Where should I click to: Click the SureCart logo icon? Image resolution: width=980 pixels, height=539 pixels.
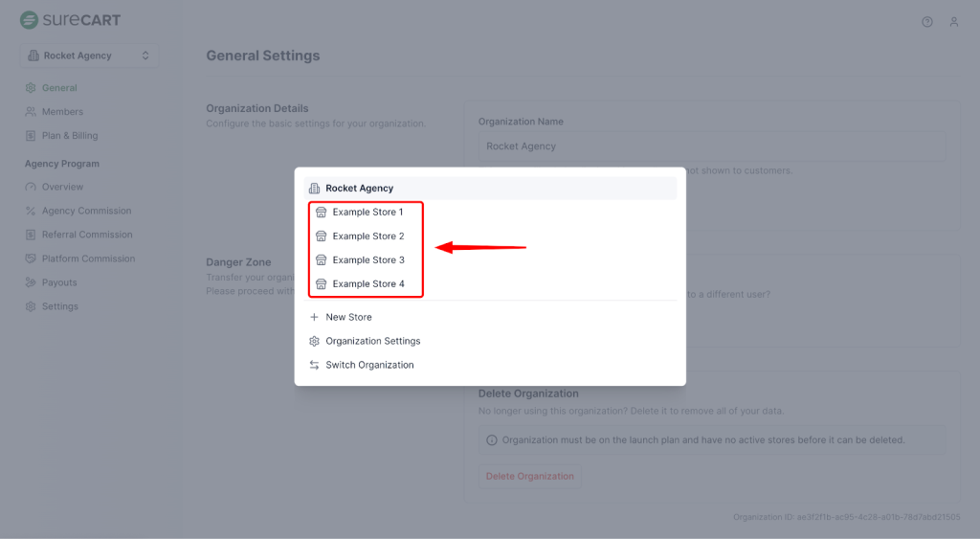coord(30,20)
